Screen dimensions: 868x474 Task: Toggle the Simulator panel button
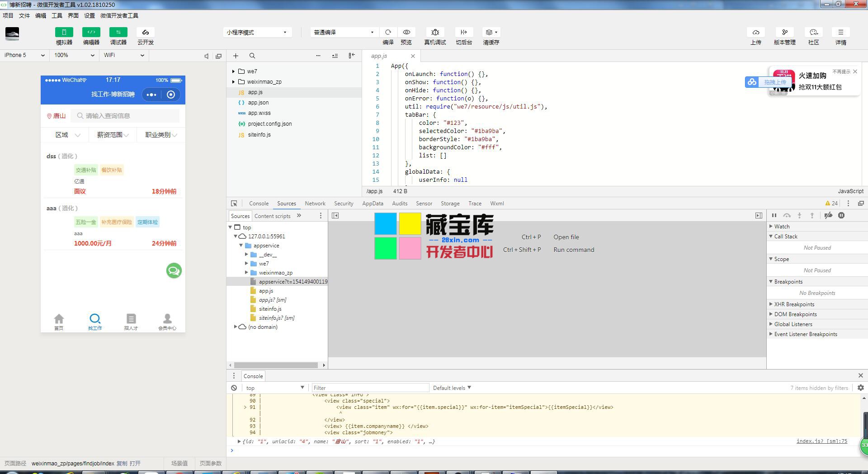pos(64,32)
